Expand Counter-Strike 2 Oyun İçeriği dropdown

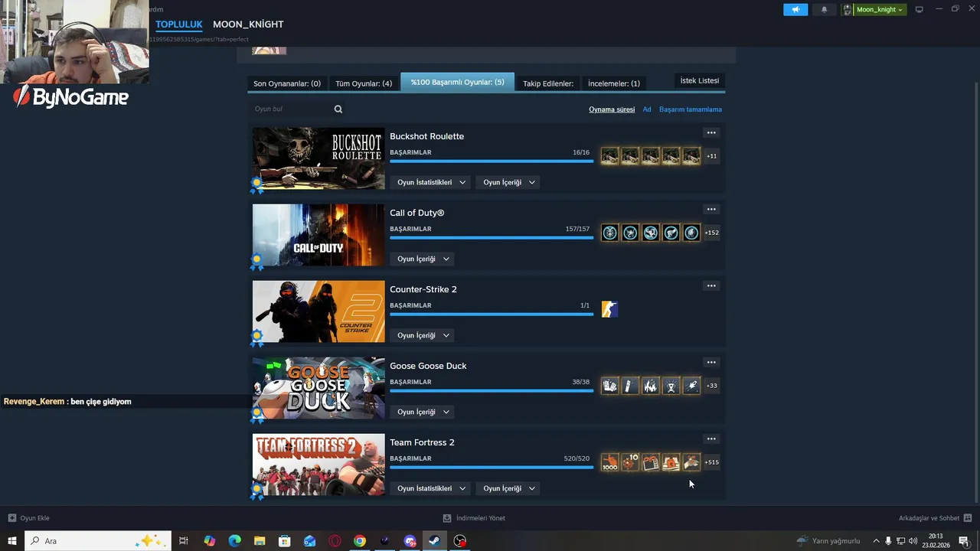(423, 335)
